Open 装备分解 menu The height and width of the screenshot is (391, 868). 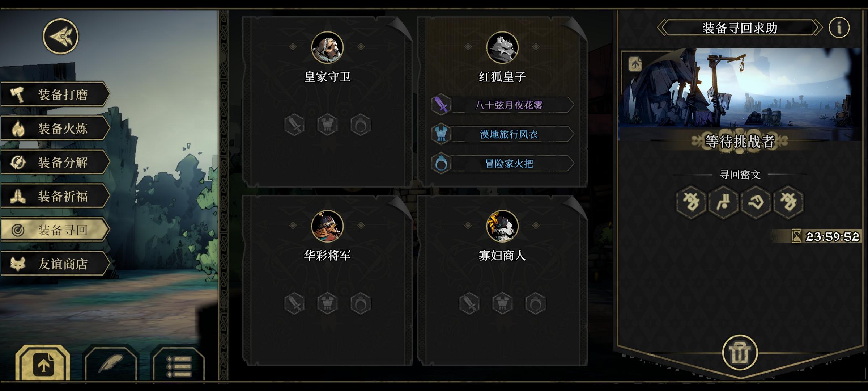[x=55, y=162]
